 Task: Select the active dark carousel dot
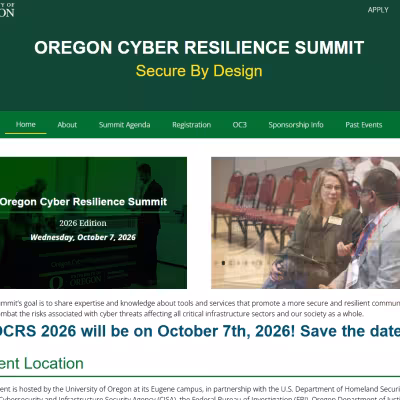pyautogui.click(x=223, y=263)
